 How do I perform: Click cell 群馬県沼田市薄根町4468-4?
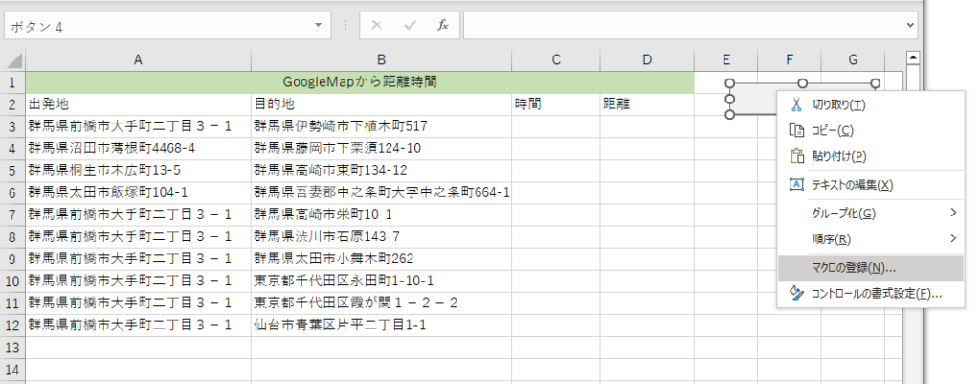pos(138,148)
